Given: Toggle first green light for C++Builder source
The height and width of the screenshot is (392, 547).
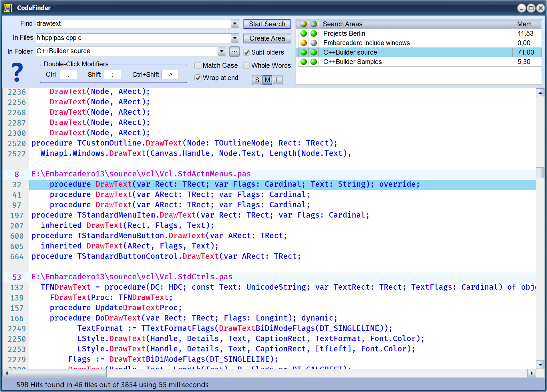Looking at the screenshot, I should 303,52.
